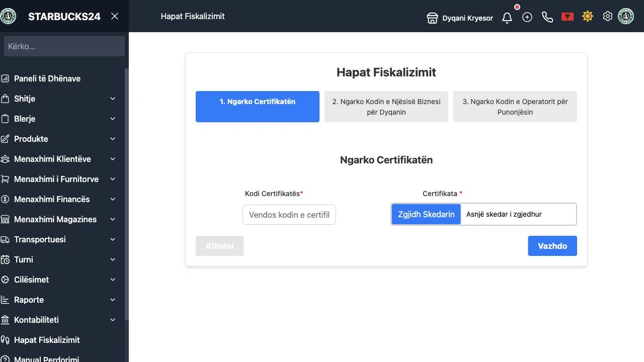
Task: Click the Menaxhimi Klientëve people icon
Action: click(x=5, y=159)
